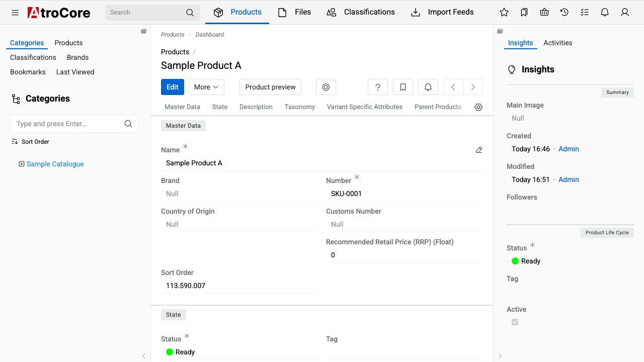
Task: Jump to the Master Data tab
Action: 182,107
